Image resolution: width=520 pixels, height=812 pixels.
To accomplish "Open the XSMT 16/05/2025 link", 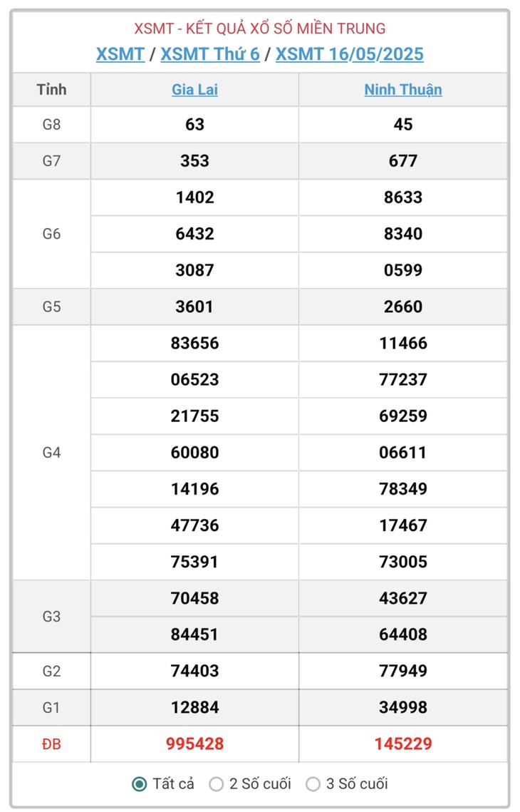I will 349,54.
